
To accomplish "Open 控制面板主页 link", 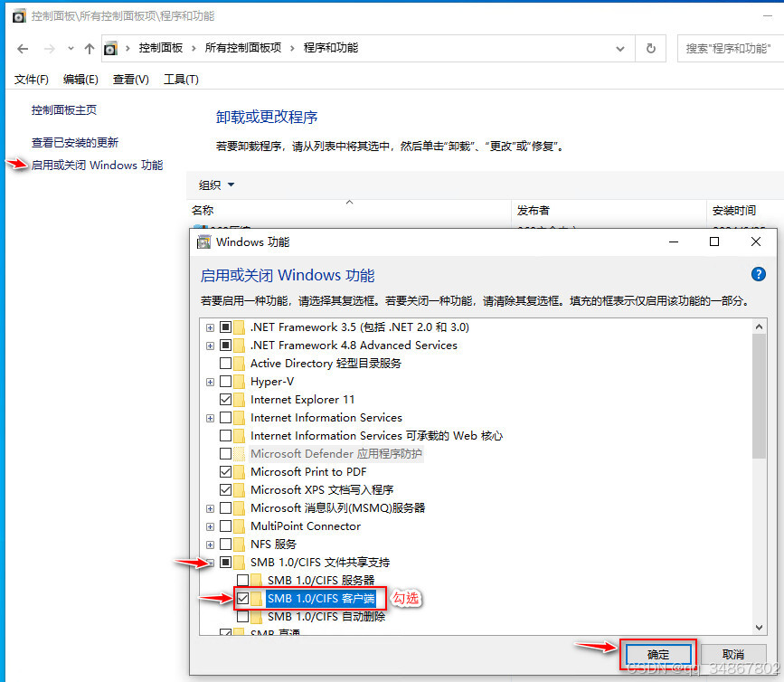I will point(64,110).
